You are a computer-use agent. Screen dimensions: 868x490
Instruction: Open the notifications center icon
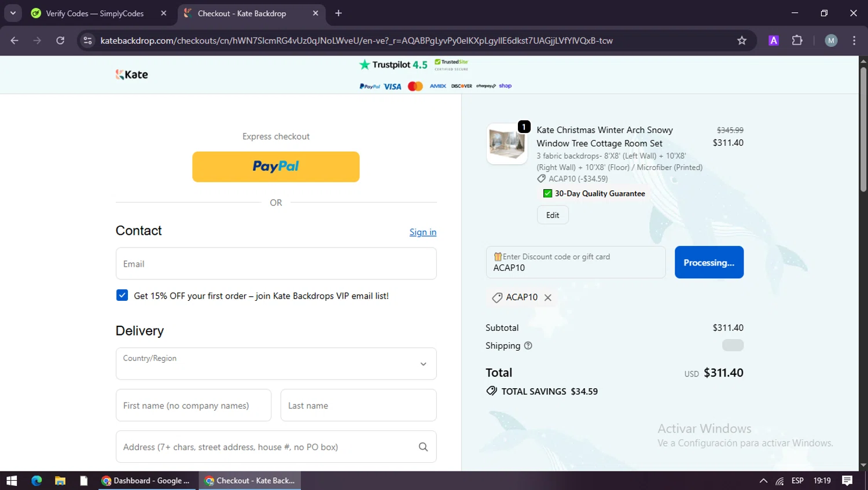(847, 481)
